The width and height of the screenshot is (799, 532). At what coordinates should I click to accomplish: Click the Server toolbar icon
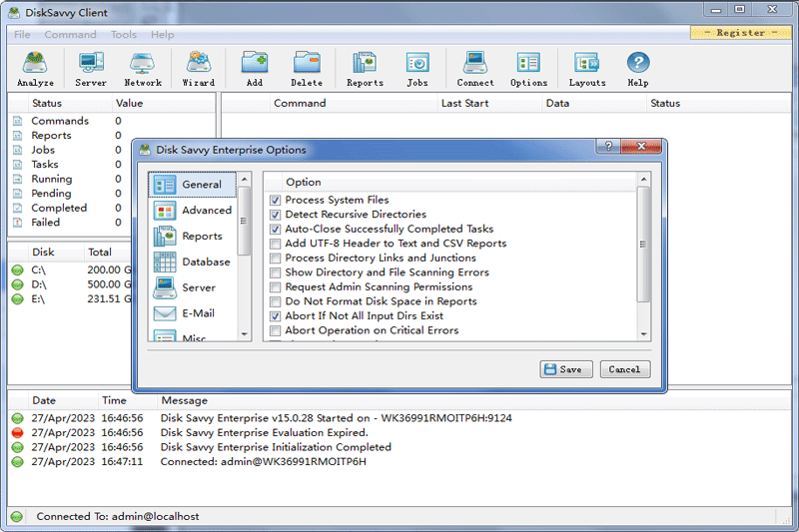tap(91, 69)
